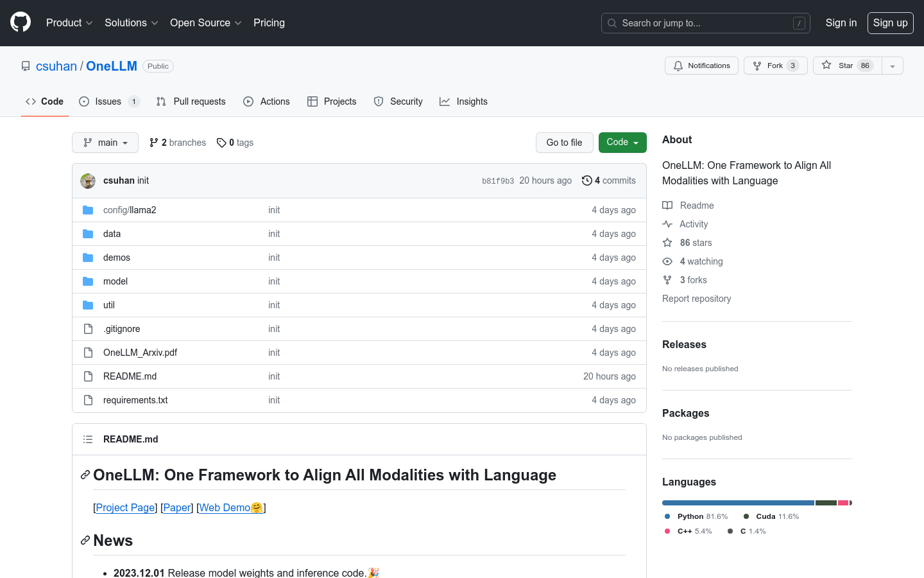Fork the repository using Fork button
This screenshot has height=578, width=924.
coord(775,66)
